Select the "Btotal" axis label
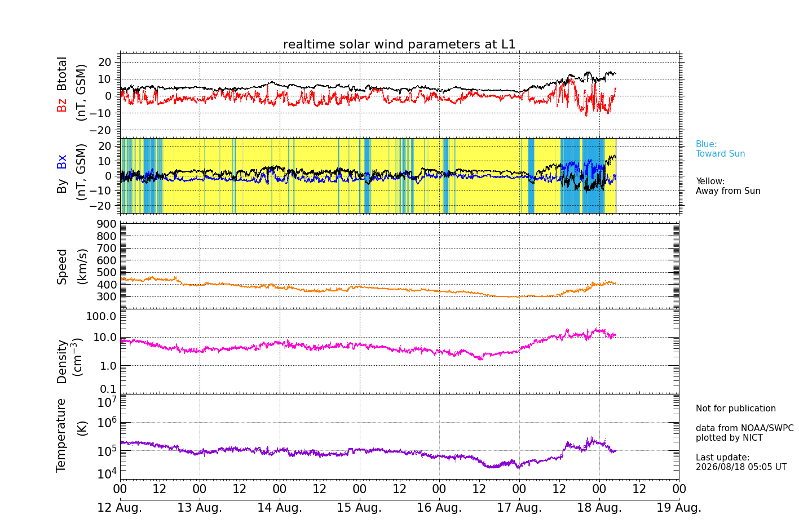This screenshot has width=799, height=532. coord(62,73)
